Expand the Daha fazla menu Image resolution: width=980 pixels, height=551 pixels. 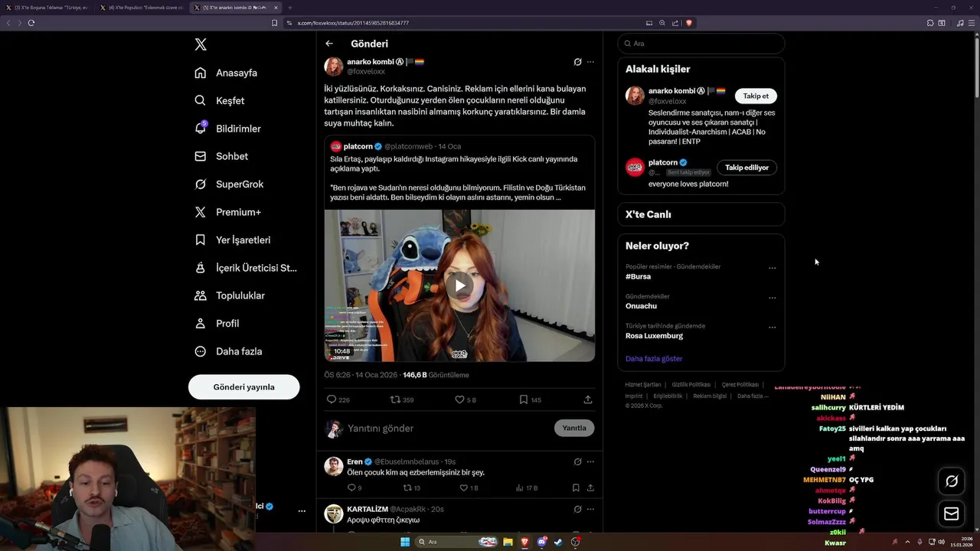coord(229,351)
